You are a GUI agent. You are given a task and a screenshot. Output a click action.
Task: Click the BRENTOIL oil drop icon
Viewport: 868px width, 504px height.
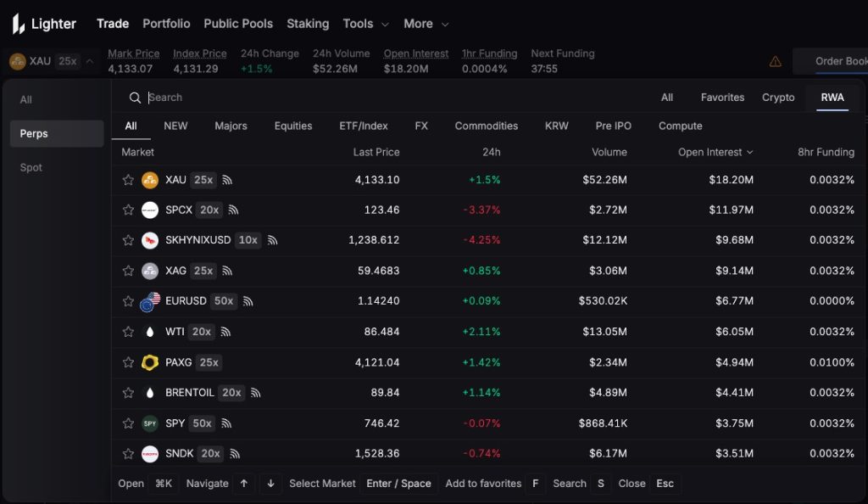150,393
